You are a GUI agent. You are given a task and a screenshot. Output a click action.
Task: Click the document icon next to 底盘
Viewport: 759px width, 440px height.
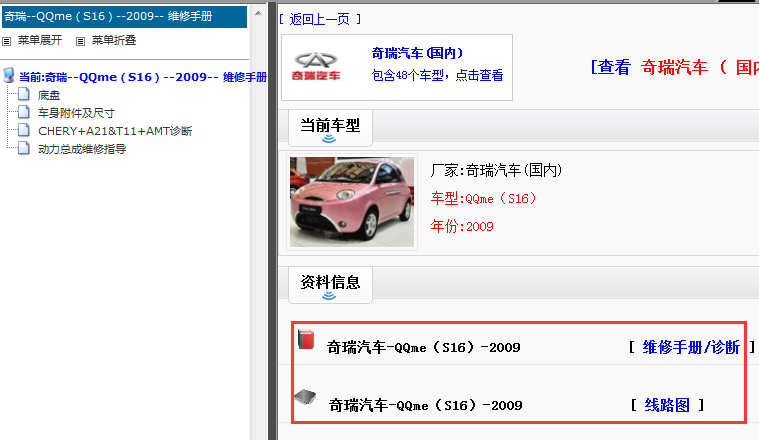click(x=24, y=94)
